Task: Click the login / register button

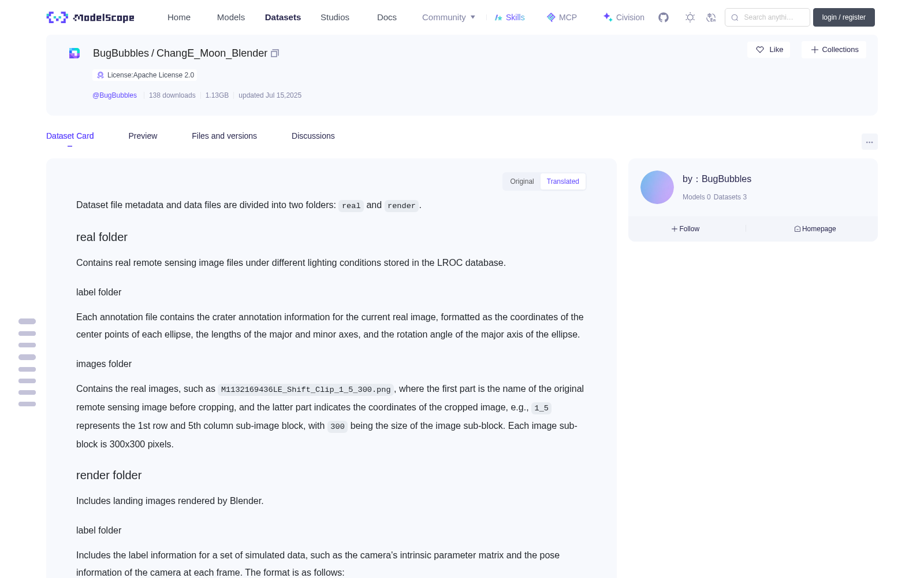Action: pos(844,17)
